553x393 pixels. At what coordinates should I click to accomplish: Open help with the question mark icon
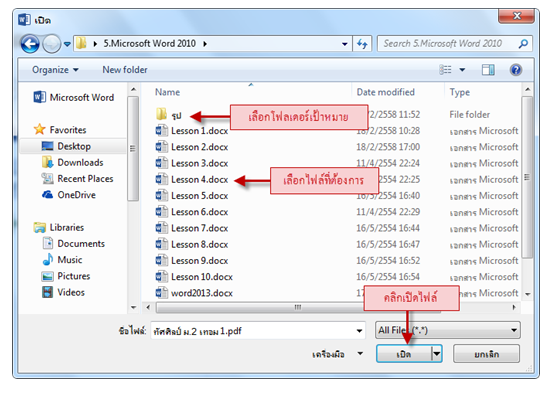516,70
